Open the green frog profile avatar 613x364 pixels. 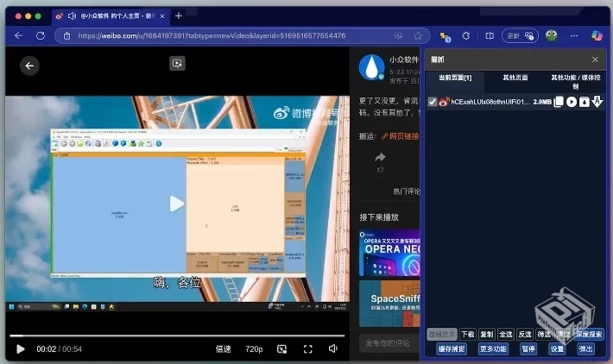coord(551,35)
